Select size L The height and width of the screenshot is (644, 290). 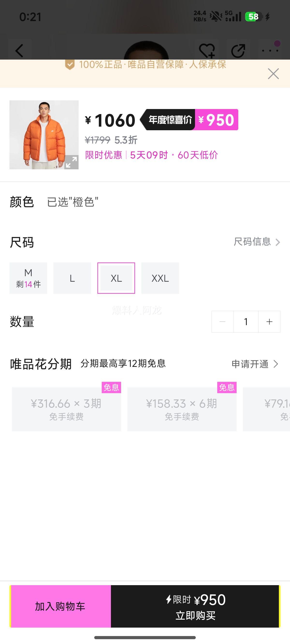[x=72, y=278]
